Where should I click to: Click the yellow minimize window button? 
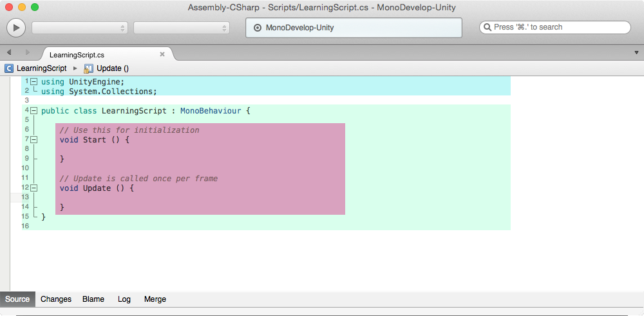22,7
